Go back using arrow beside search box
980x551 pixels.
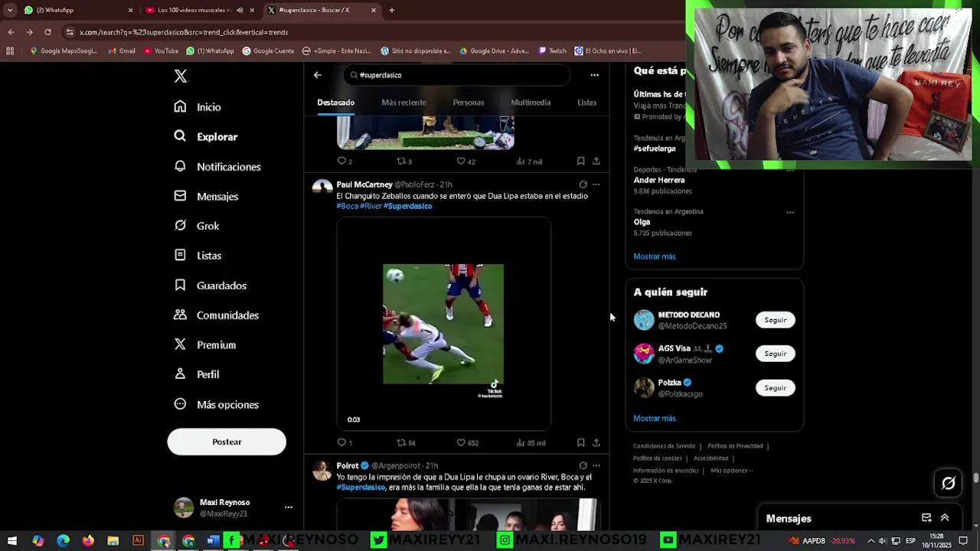tap(318, 75)
